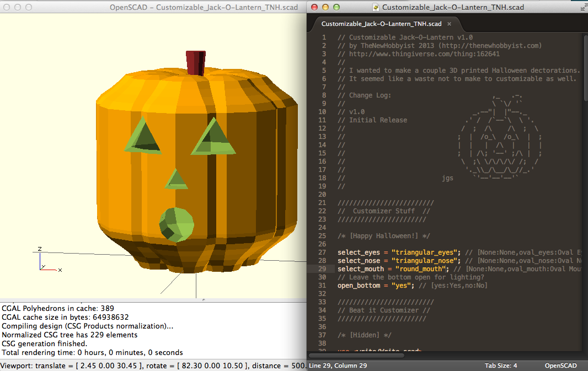Click line number 29 in the gutter
Viewport: 588px width, 371px height.
click(322, 268)
